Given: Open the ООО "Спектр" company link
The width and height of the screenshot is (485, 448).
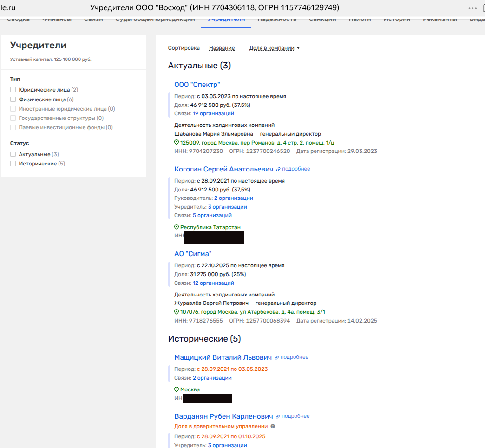Looking at the screenshot, I should click(x=197, y=85).
